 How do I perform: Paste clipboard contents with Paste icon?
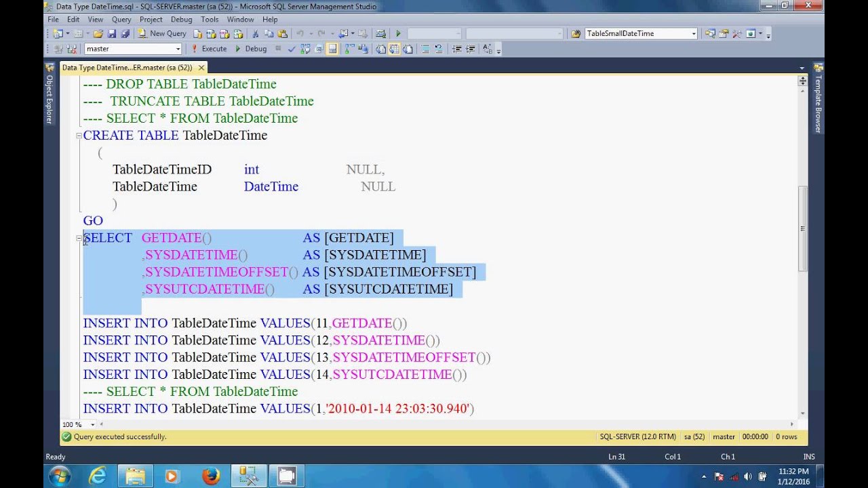click(283, 33)
